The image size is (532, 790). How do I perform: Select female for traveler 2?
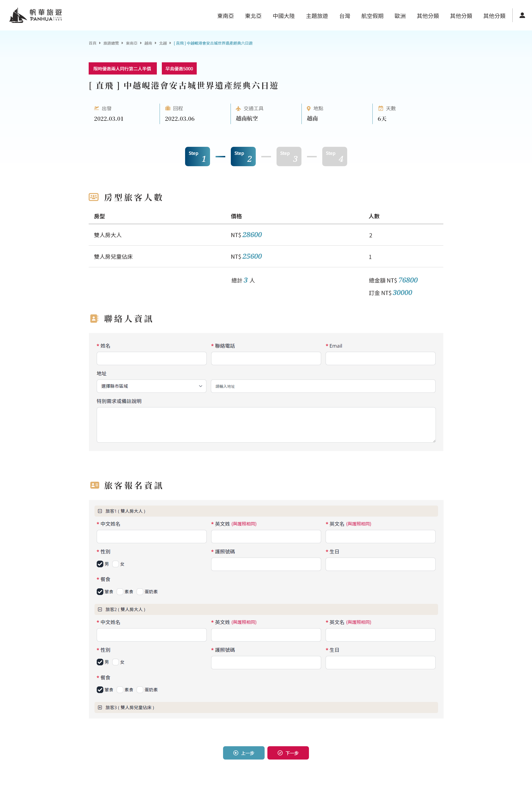[116, 662]
